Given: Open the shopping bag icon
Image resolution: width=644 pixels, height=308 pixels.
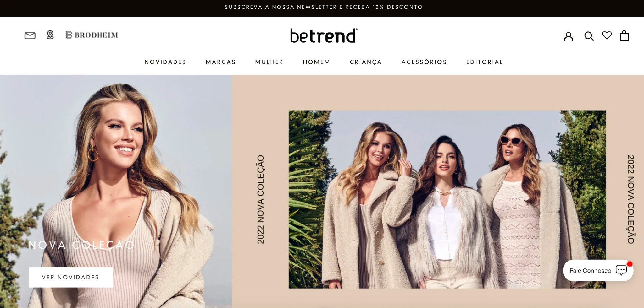Looking at the screenshot, I should coord(624,35).
